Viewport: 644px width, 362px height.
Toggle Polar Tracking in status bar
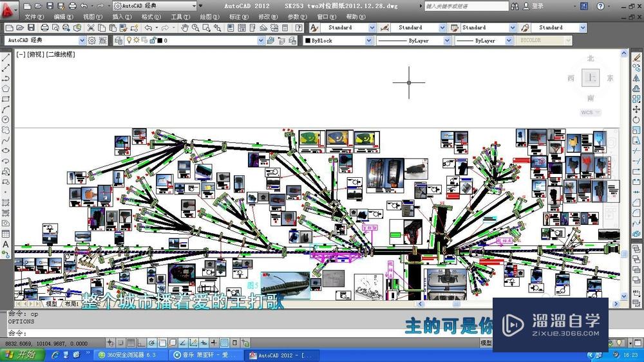click(x=151, y=343)
